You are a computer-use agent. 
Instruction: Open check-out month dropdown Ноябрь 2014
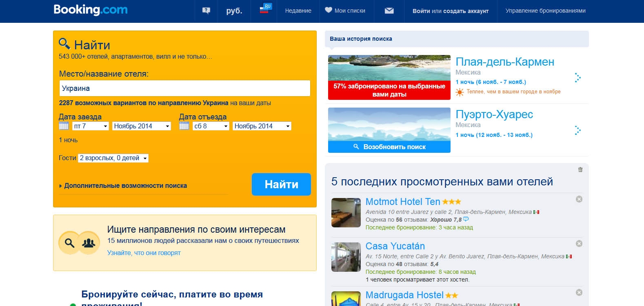point(262,126)
